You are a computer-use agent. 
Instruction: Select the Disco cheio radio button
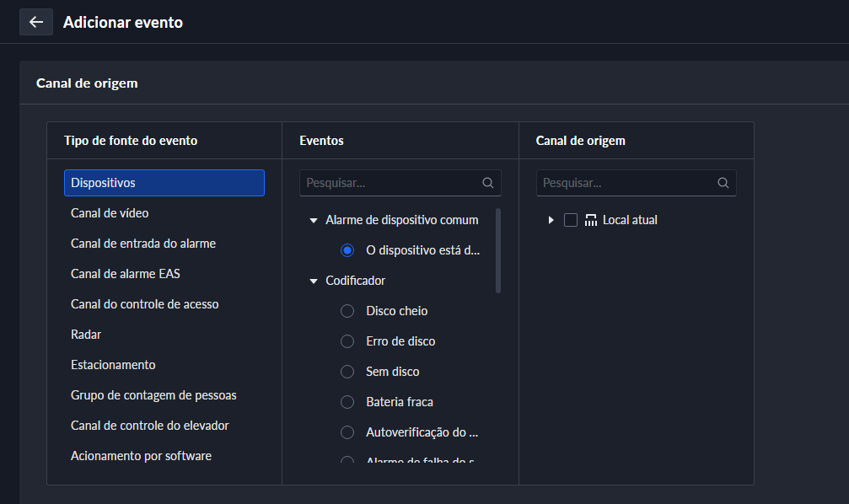[x=347, y=311]
